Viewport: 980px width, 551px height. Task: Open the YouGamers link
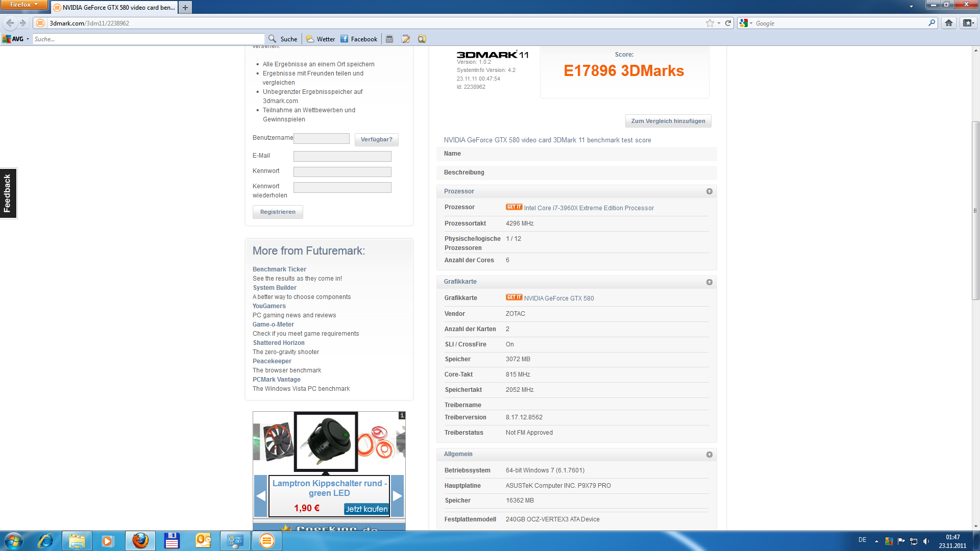tap(269, 306)
